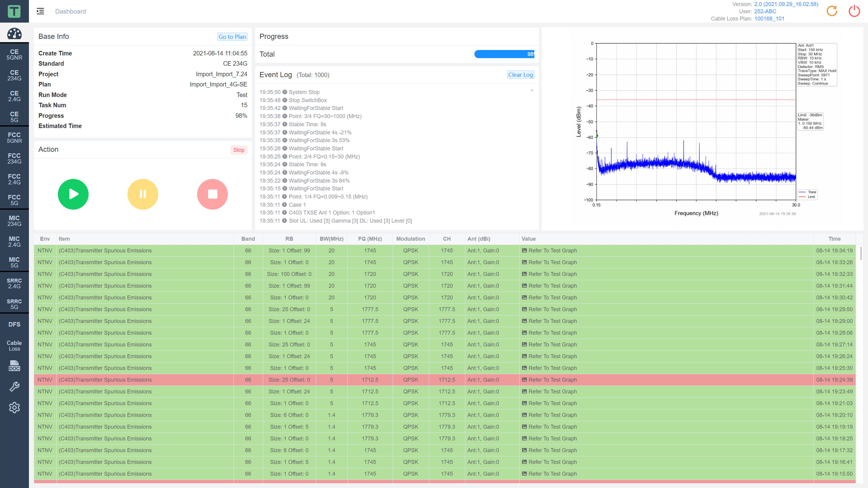Open CE 2.4G sidebar section
Image resolution: width=868 pixels, height=488 pixels.
pyautogui.click(x=14, y=96)
